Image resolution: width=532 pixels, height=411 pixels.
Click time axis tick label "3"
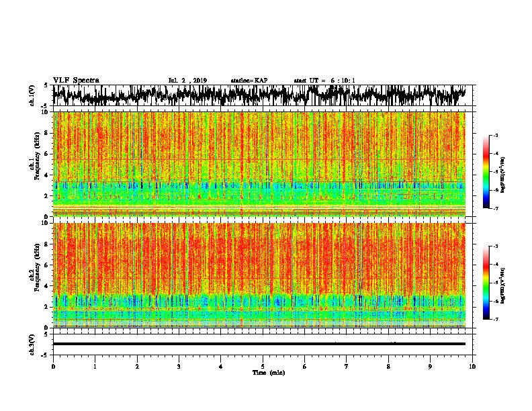(179, 366)
